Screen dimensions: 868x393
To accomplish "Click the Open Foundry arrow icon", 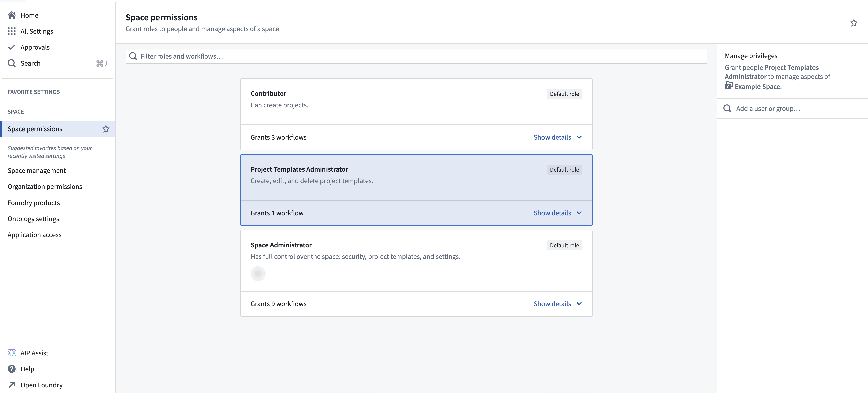I will pos(12,385).
